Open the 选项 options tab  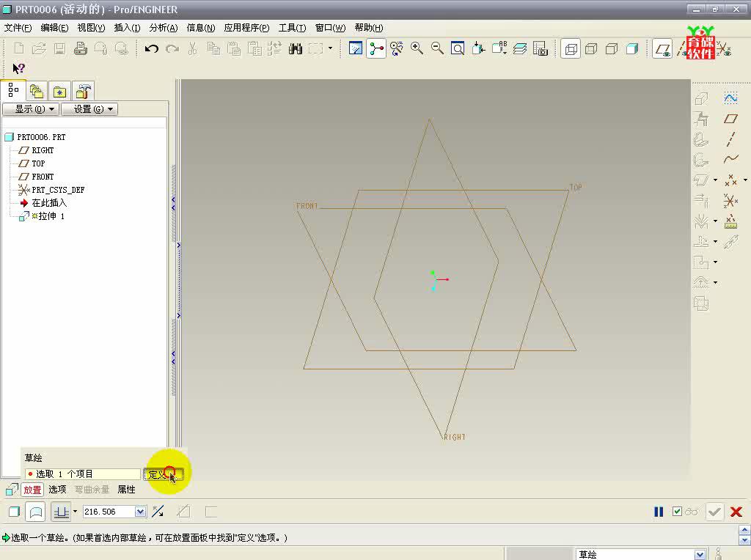57,490
